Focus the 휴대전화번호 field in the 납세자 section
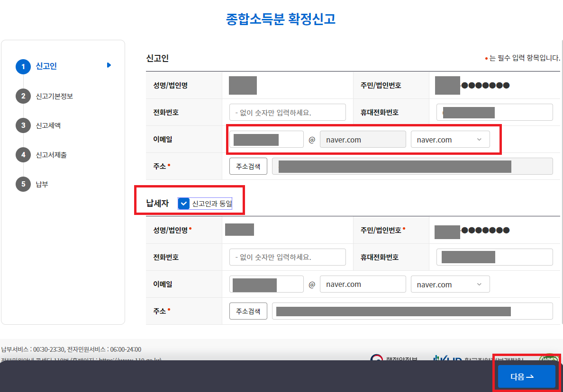This screenshot has height=392, width=563. (494, 257)
